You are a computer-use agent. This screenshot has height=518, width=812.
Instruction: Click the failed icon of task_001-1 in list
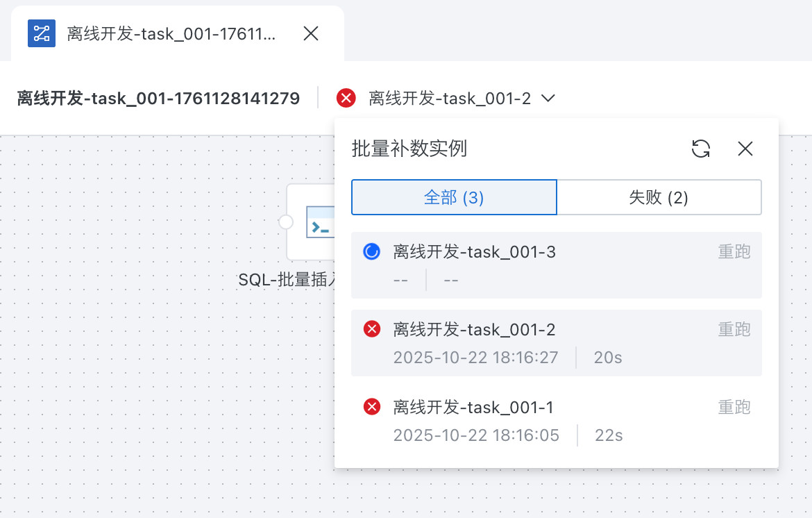coord(372,407)
